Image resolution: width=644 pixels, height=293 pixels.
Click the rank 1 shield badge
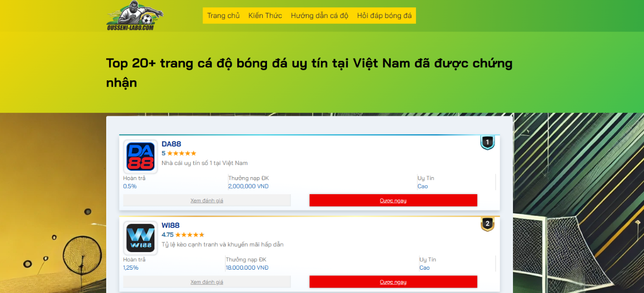point(488,143)
